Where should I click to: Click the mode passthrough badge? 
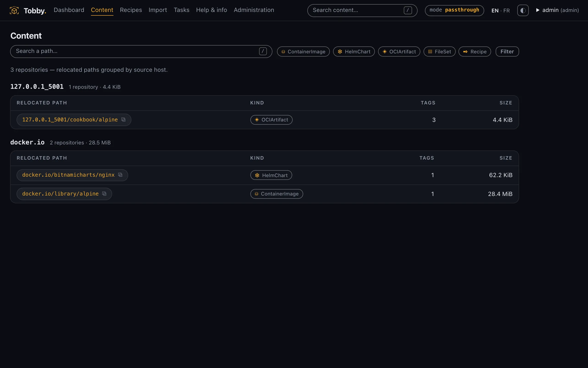[x=454, y=11]
